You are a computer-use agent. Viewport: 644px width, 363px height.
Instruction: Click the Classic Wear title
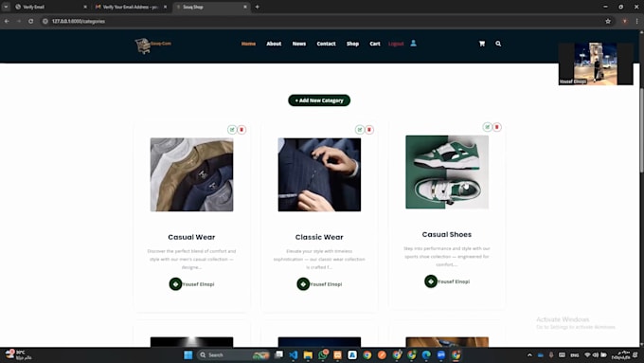click(x=319, y=237)
